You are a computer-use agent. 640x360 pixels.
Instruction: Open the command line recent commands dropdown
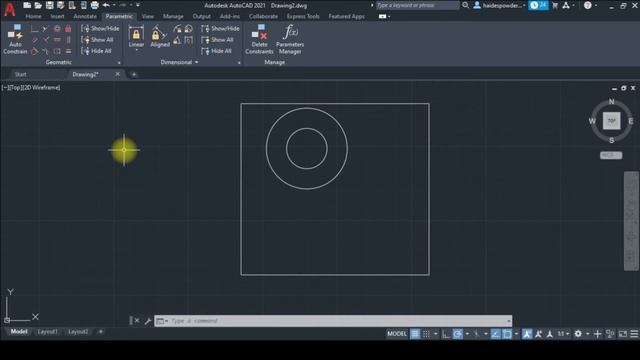[x=162, y=321]
